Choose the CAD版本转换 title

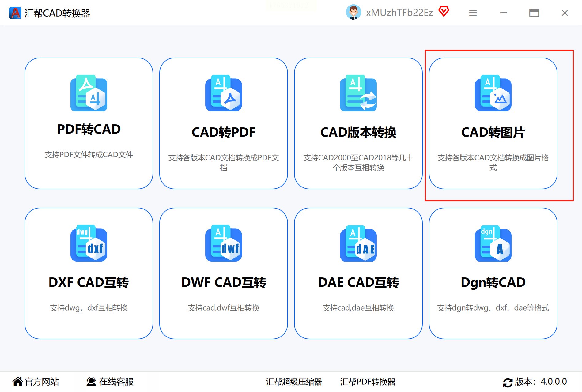(358, 132)
